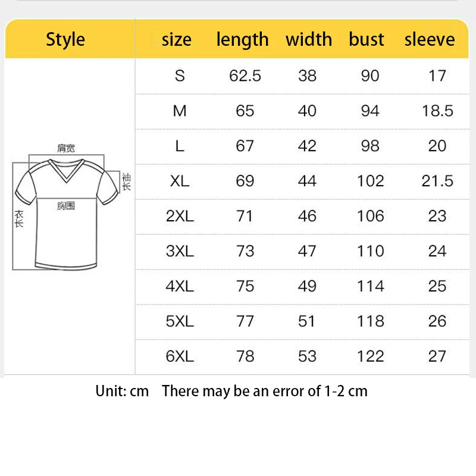Click the length column header

tap(242, 40)
